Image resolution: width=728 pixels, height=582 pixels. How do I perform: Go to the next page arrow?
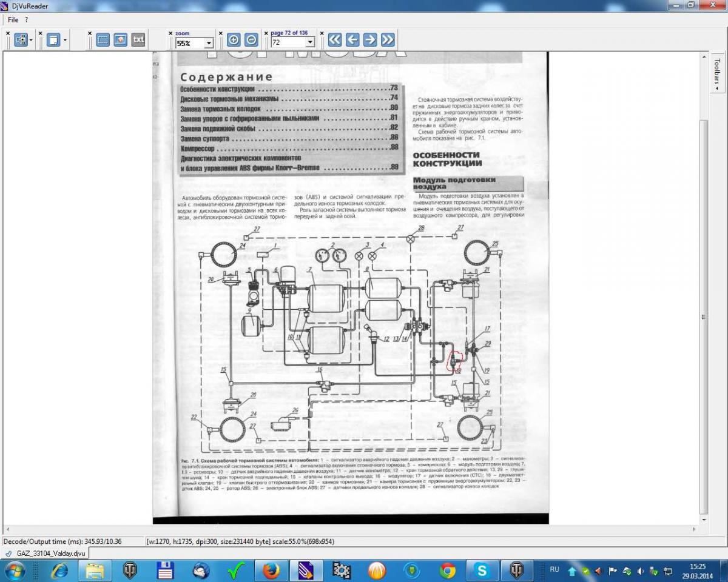(370, 40)
